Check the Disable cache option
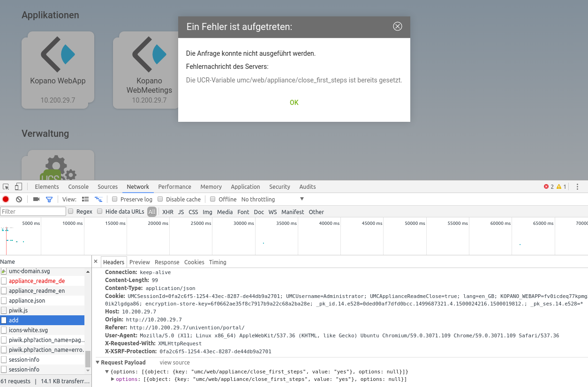This screenshot has width=588, height=387. tap(160, 199)
